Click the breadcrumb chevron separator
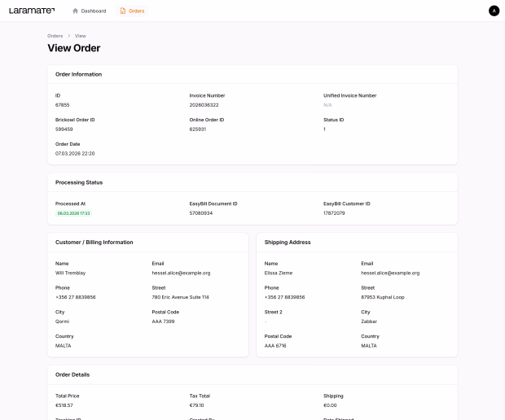This screenshot has height=420, width=505. 68,36
